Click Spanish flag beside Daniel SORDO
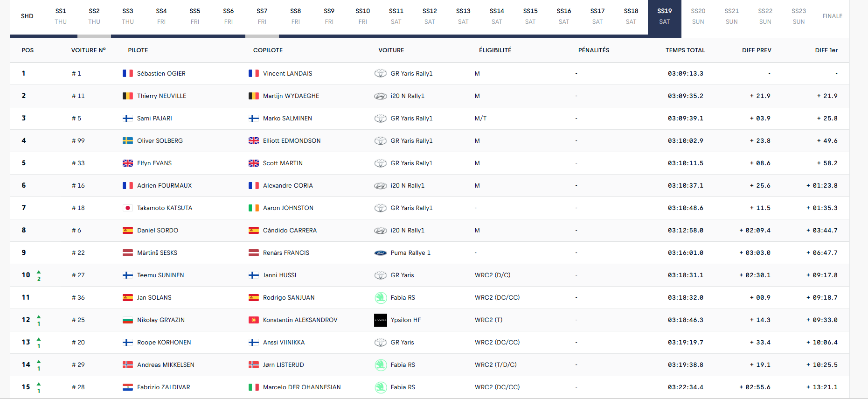 click(x=128, y=230)
